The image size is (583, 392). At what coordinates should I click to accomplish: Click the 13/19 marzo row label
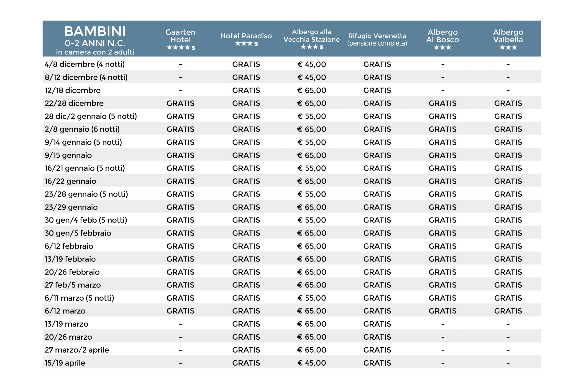[66, 324]
